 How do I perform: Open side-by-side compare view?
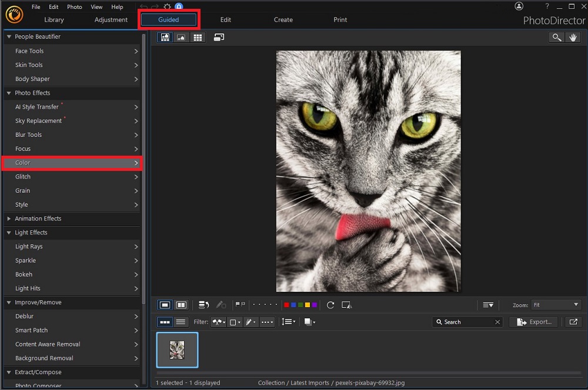click(x=181, y=304)
